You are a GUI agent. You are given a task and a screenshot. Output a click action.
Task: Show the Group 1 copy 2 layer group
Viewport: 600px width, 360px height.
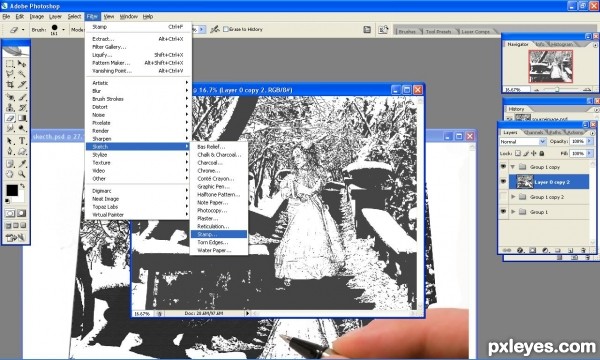tap(503, 197)
